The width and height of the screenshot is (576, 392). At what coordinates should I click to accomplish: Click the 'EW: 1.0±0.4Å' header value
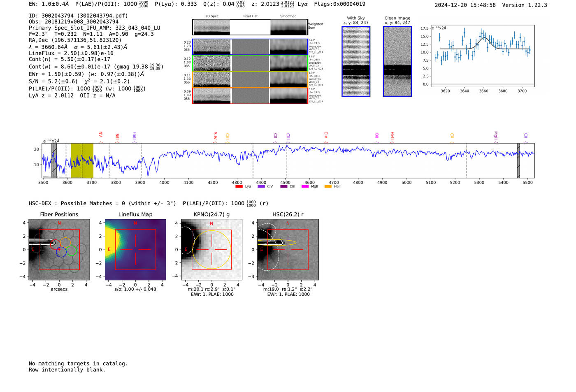[49, 4]
